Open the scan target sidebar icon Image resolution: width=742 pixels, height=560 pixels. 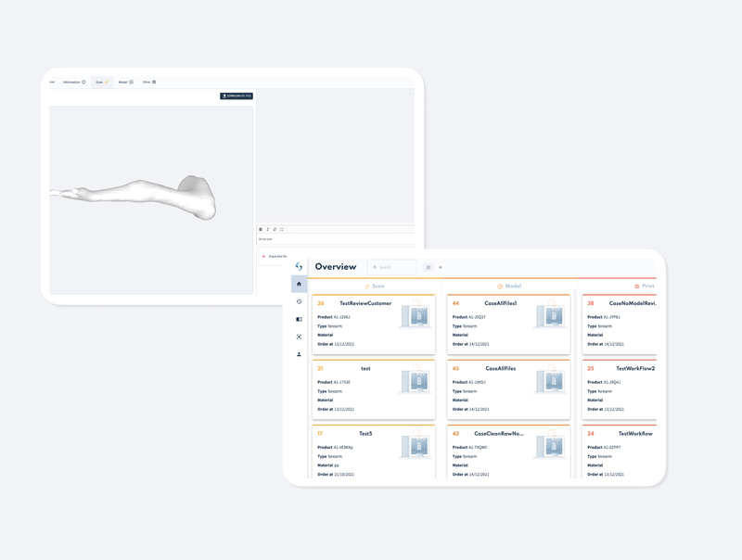[299, 337]
